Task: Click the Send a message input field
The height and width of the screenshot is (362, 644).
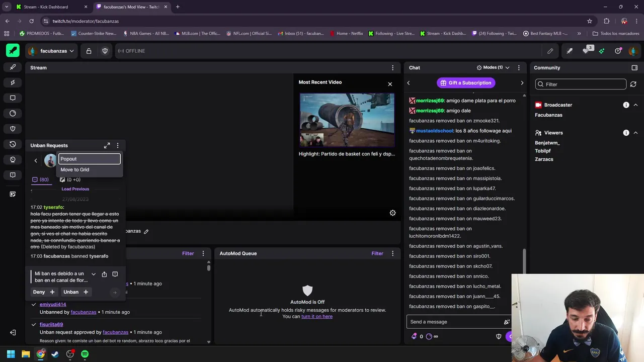Action: click(459, 322)
